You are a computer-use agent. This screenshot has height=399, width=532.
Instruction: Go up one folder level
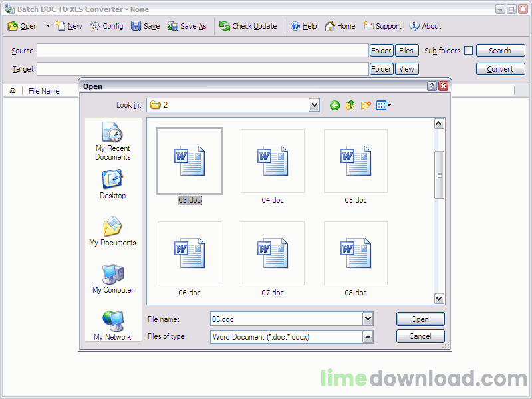click(x=350, y=106)
